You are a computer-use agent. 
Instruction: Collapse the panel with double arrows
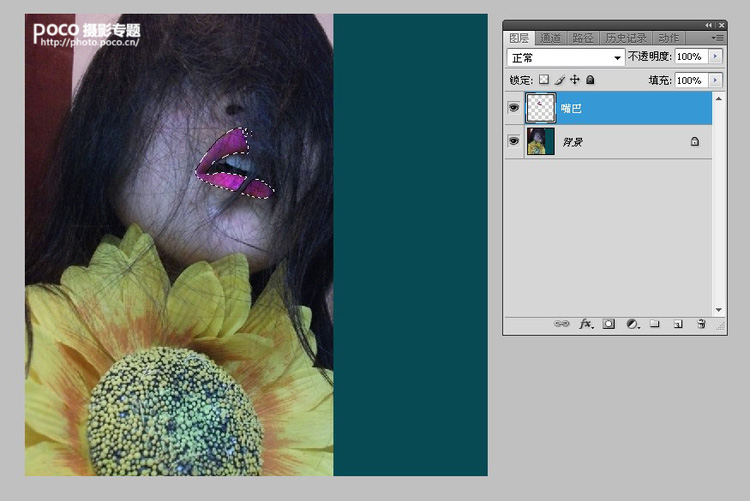(708, 25)
